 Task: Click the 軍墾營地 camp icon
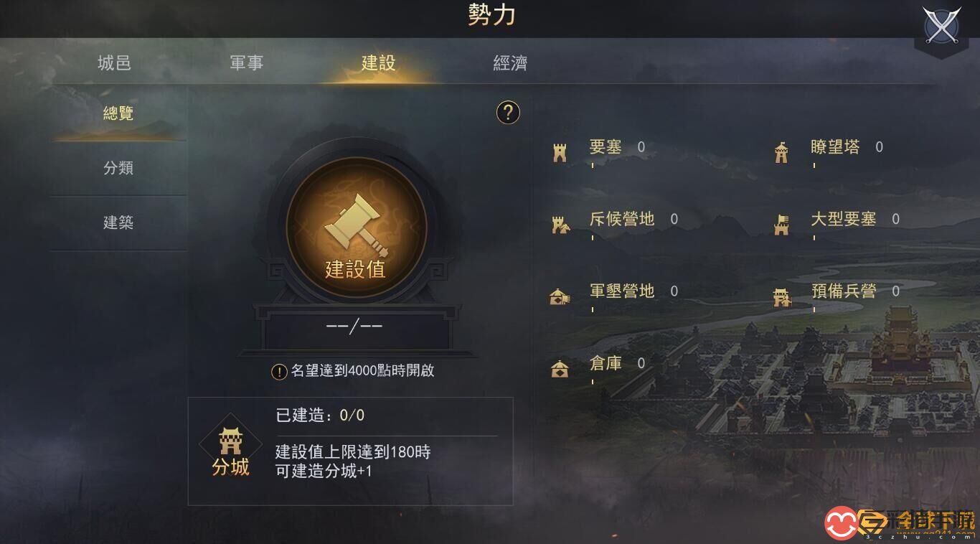point(560,296)
